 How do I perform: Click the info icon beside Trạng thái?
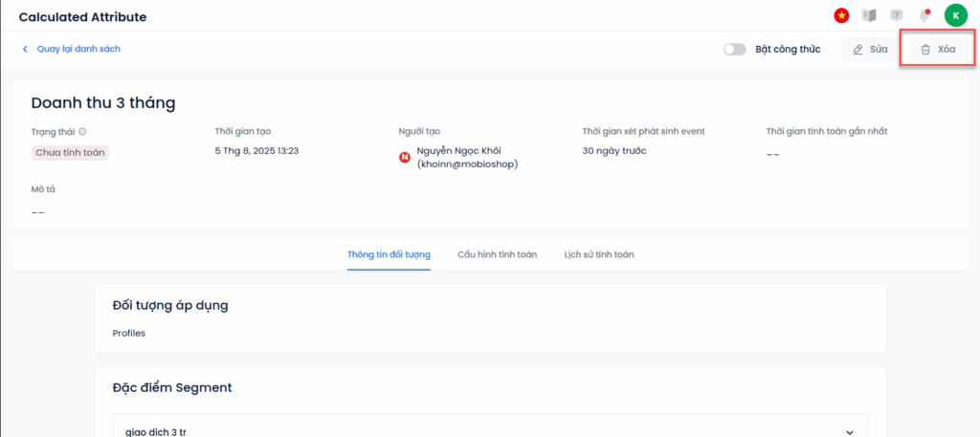click(x=82, y=132)
